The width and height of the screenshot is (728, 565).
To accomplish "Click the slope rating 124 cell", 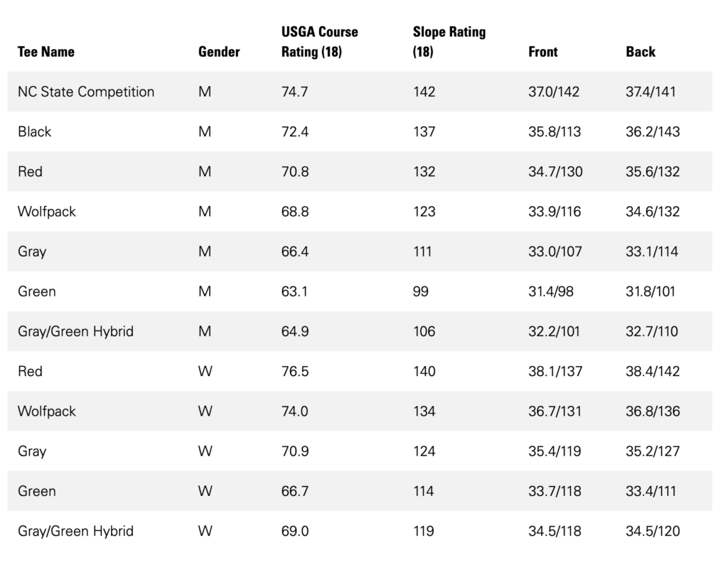I will pyautogui.click(x=424, y=451).
